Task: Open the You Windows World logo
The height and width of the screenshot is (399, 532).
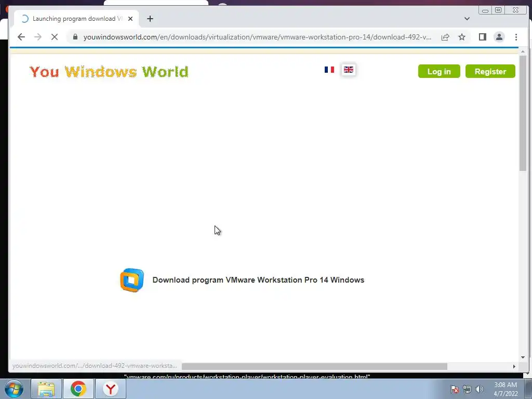Action: pos(109,72)
